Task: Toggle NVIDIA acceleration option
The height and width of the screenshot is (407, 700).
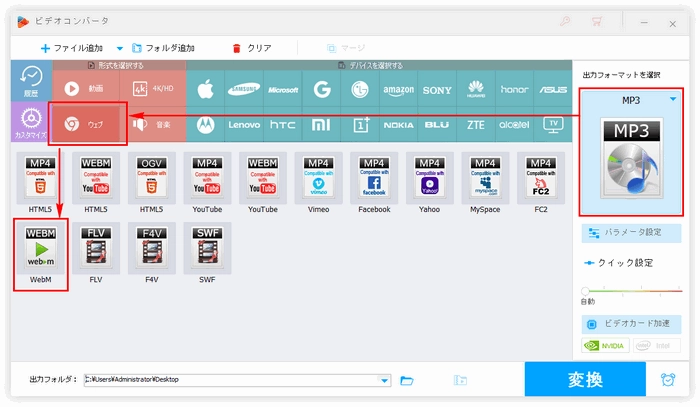Action: (606, 346)
